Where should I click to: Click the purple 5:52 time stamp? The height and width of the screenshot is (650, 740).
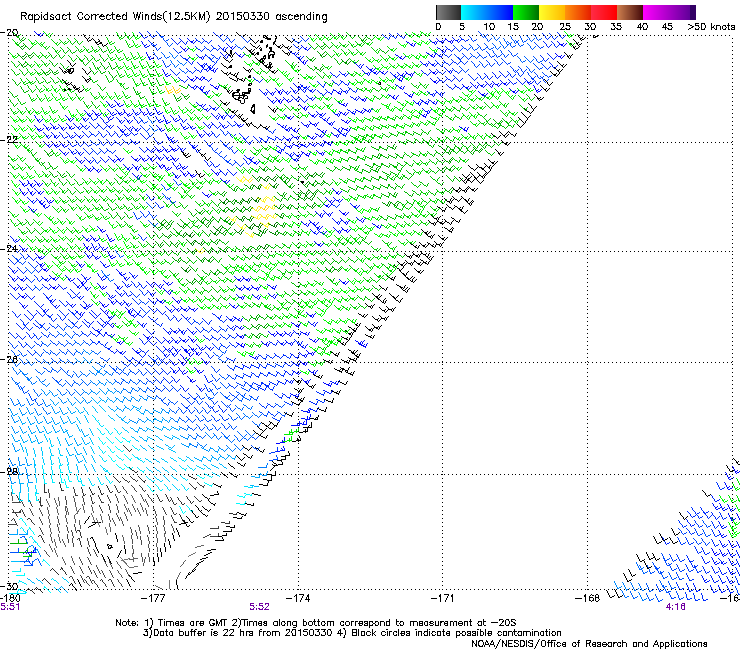tap(260, 607)
